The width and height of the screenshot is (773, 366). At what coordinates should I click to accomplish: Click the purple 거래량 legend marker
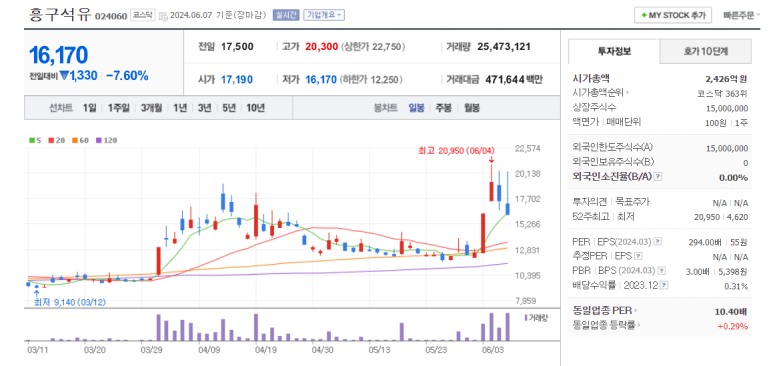[x=526, y=317]
